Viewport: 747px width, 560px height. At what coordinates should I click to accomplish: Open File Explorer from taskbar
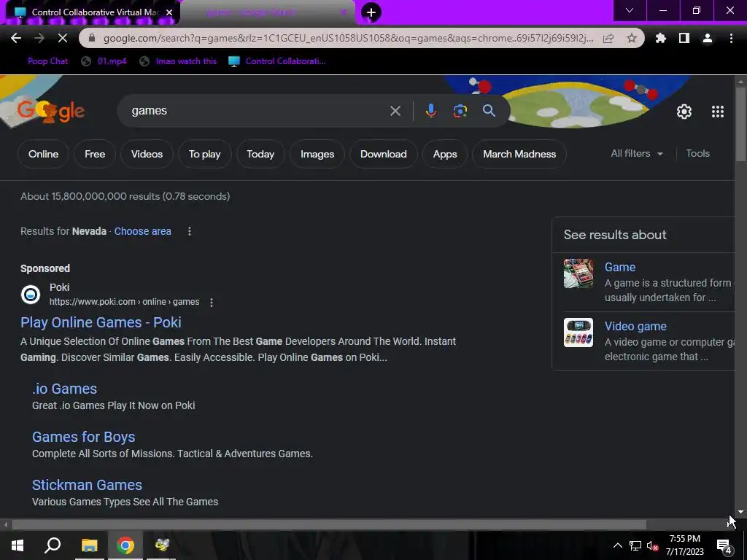89,545
